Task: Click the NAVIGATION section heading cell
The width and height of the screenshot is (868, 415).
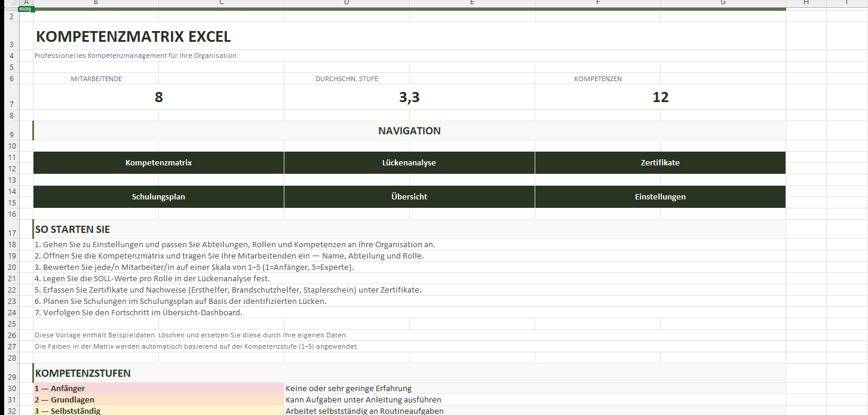Action: [409, 131]
